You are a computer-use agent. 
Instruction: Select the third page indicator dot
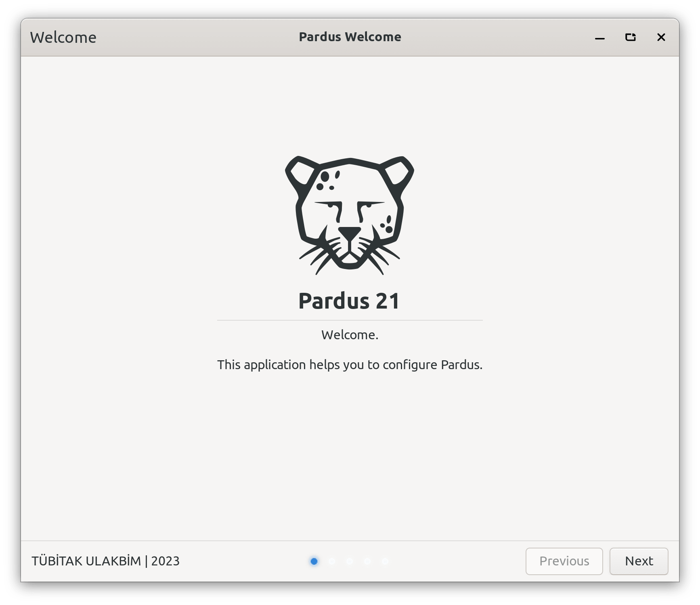pos(350,561)
